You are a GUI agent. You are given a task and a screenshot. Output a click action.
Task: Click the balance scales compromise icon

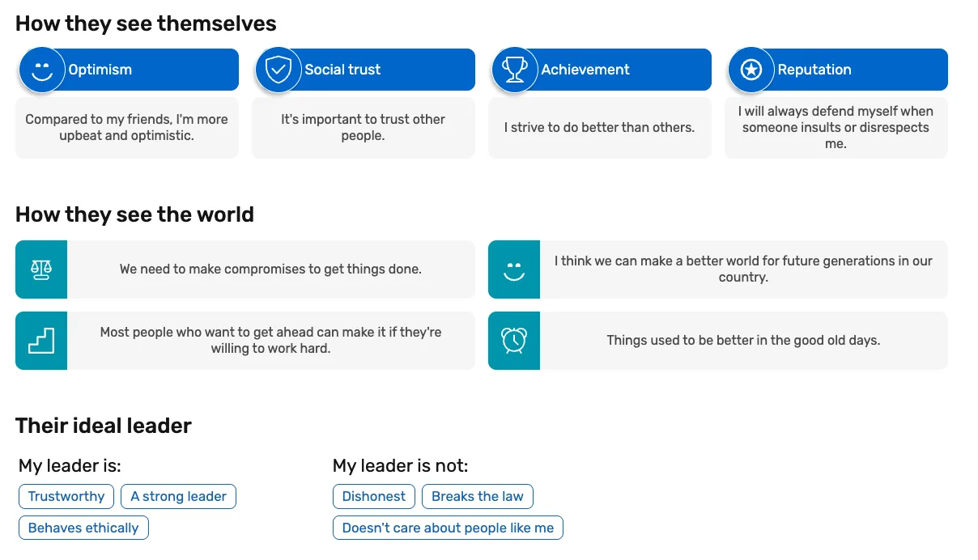[41, 269]
